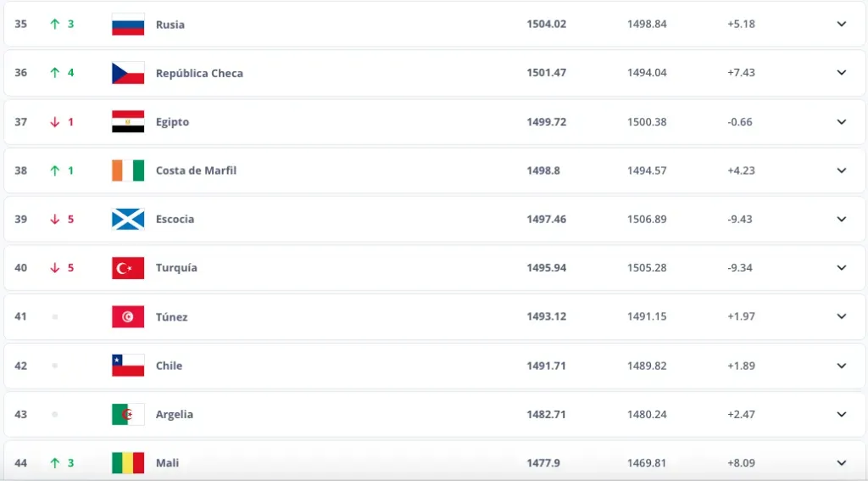868x481 pixels.
Task: Click the Tunisia flag icon
Action: coord(128,316)
